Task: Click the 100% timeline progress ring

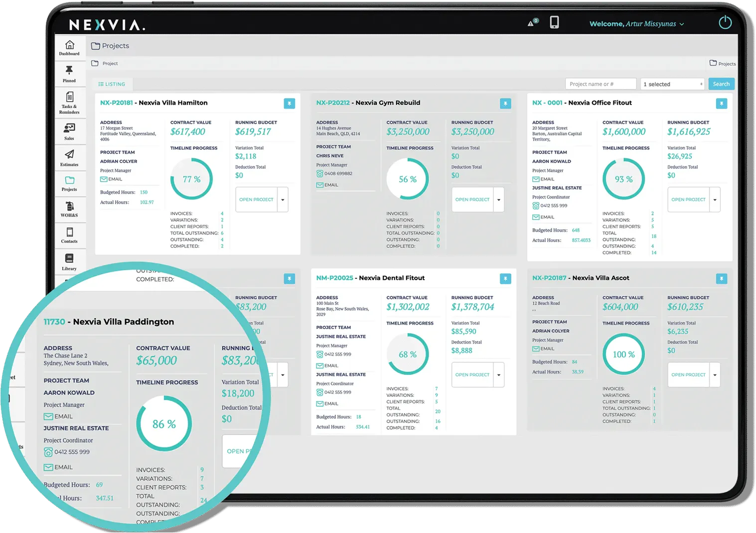Action: pyautogui.click(x=624, y=355)
